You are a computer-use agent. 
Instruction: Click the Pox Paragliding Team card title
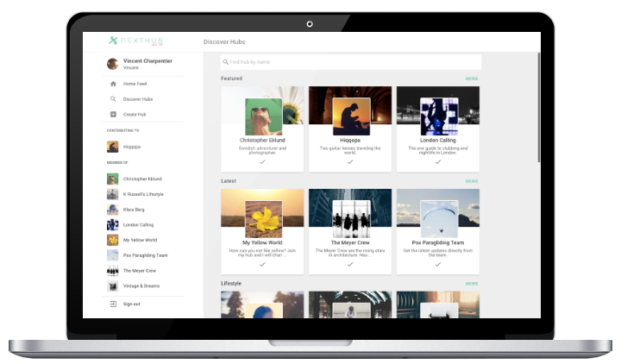pyautogui.click(x=438, y=242)
